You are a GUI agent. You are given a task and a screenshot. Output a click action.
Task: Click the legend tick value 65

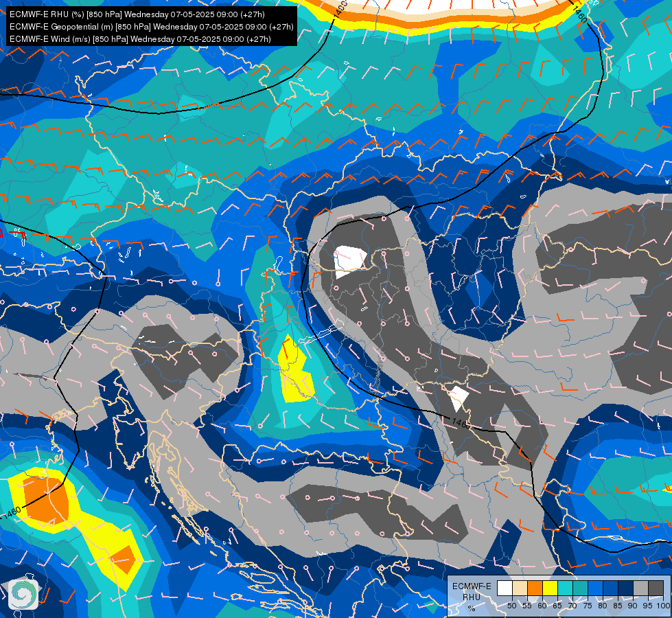click(557, 606)
